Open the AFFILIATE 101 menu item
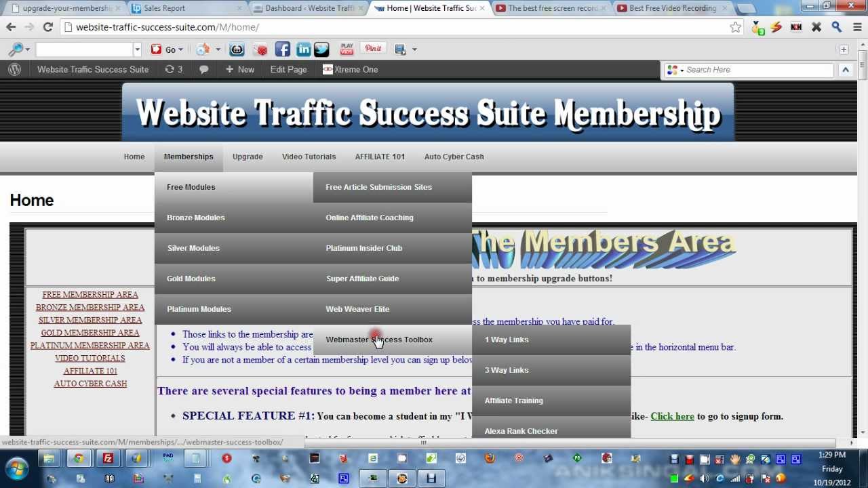This screenshot has width=868, height=488. [x=380, y=157]
